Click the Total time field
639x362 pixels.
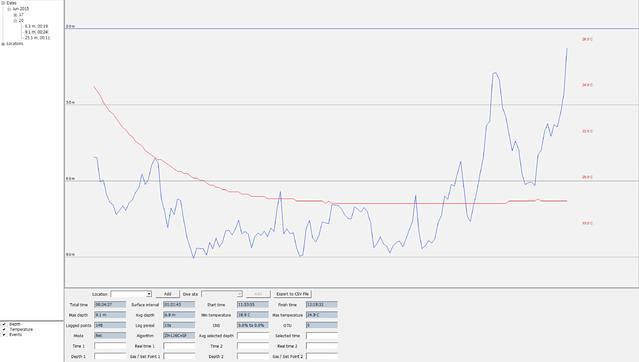coord(110,305)
